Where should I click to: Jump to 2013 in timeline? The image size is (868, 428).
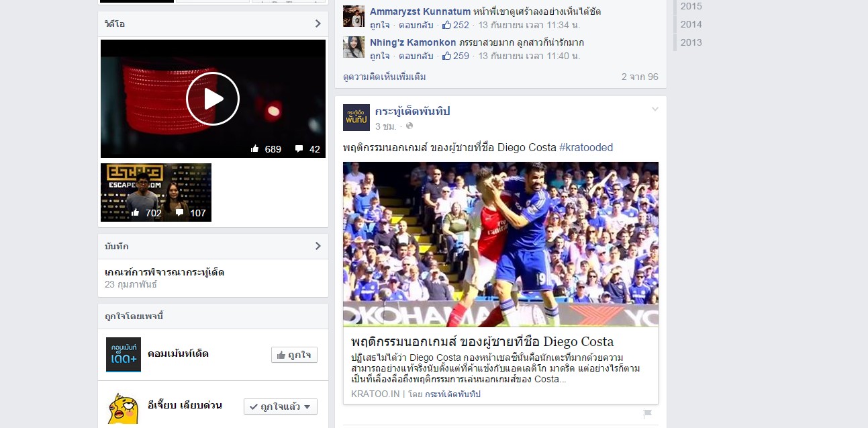click(x=691, y=42)
